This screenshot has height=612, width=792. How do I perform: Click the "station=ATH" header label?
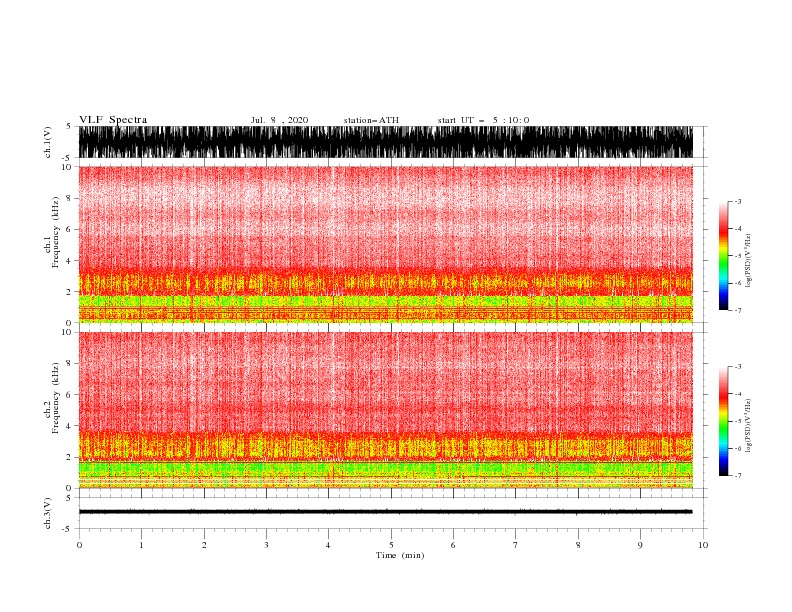coord(371,120)
